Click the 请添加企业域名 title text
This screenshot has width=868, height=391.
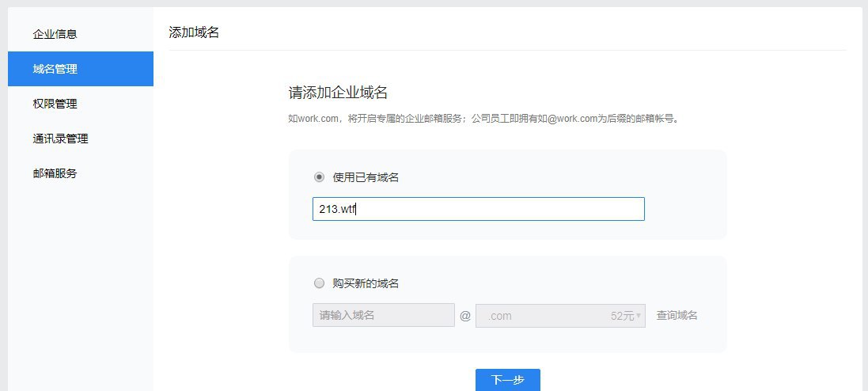coord(338,93)
